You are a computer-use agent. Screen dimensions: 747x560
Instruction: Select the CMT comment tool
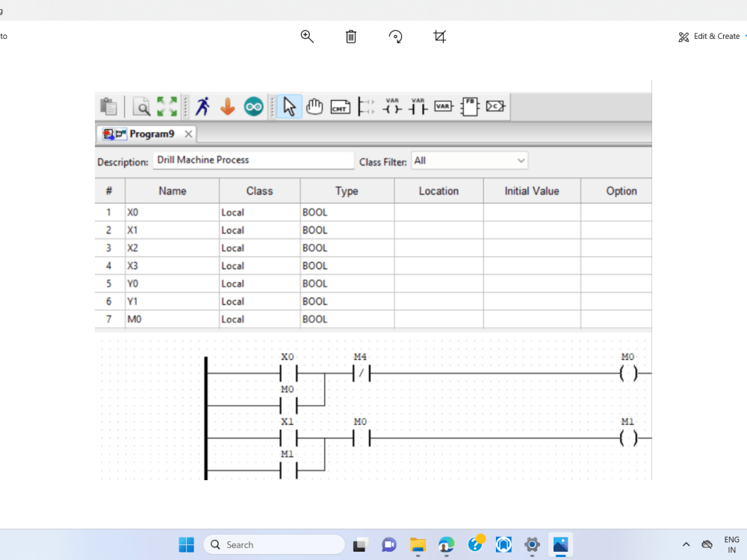click(340, 106)
